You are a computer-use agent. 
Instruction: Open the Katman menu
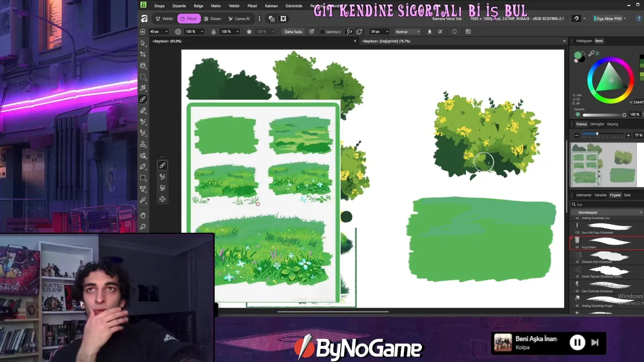[x=271, y=6]
